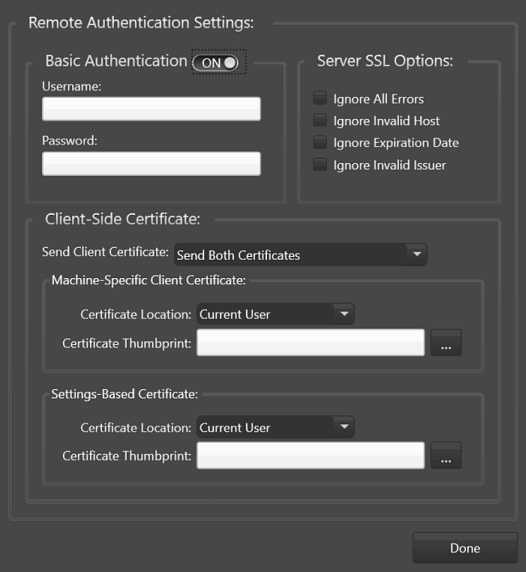The height and width of the screenshot is (572, 526).
Task: Click the Password input field
Action: (151, 164)
